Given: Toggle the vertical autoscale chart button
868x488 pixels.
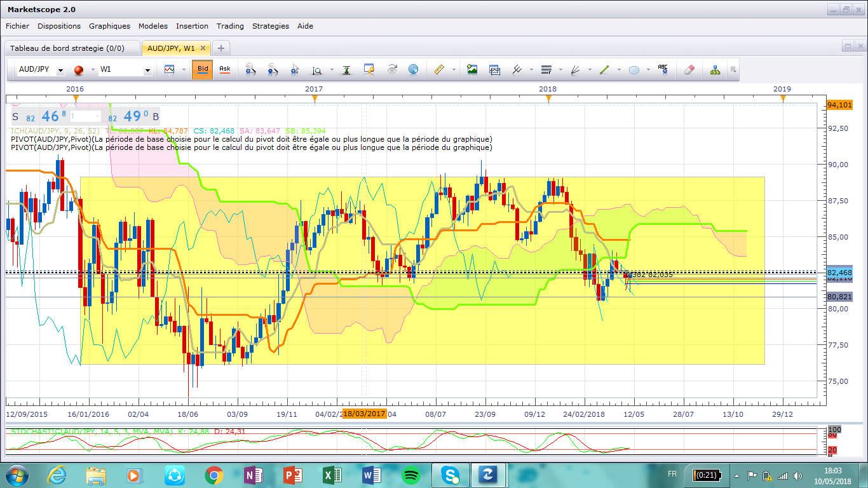Looking at the screenshot, I should pos(346,70).
